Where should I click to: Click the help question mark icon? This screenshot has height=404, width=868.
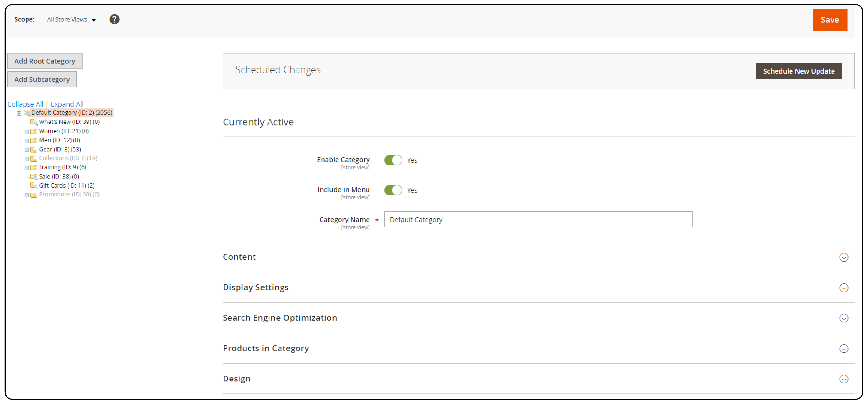[114, 19]
